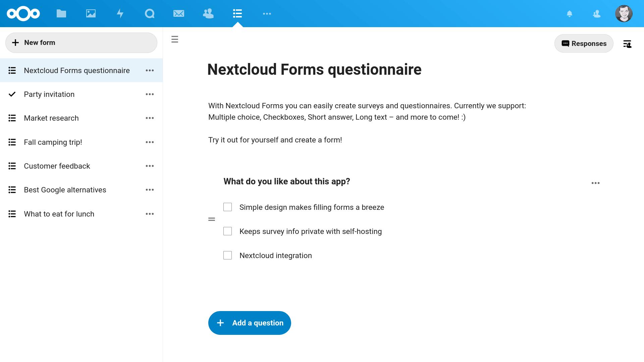Enable Nextcloud integration checkbox
The height and width of the screenshot is (362, 644).
tap(228, 255)
